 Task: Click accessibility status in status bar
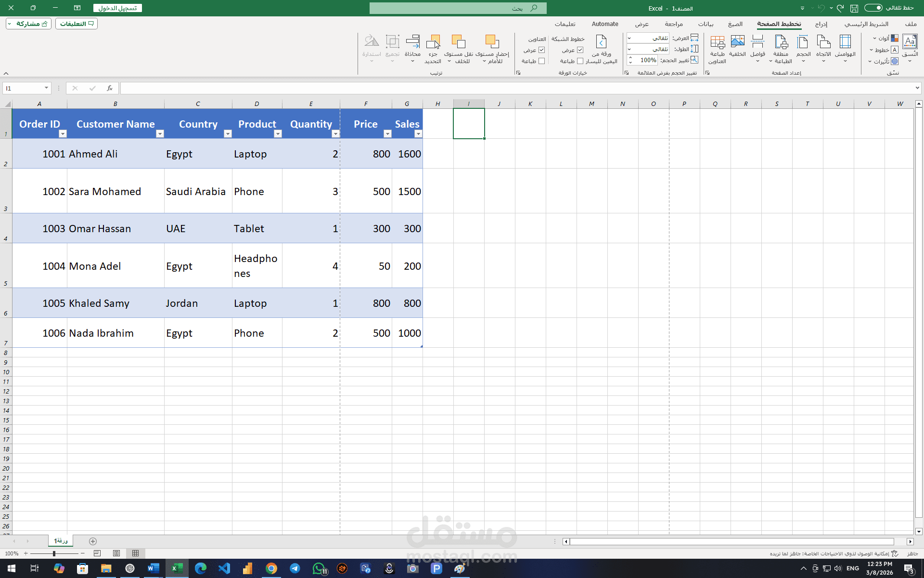pyautogui.click(x=835, y=553)
